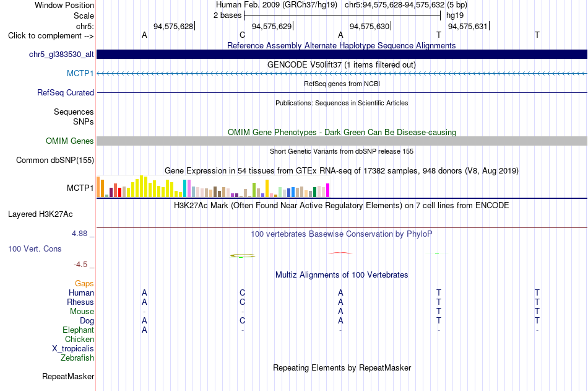Select the Chicken alignment row label
This screenshot has width=588, height=391.
pyautogui.click(x=79, y=339)
